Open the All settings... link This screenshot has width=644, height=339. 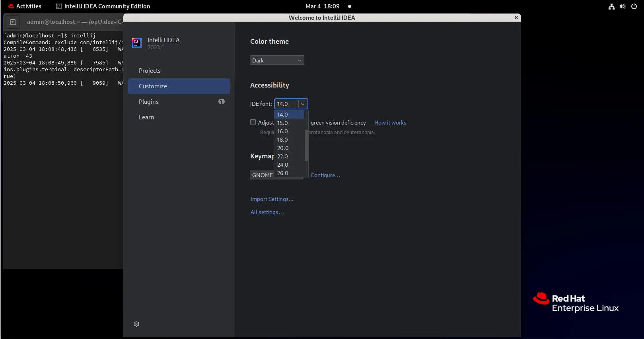(x=267, y=212)
